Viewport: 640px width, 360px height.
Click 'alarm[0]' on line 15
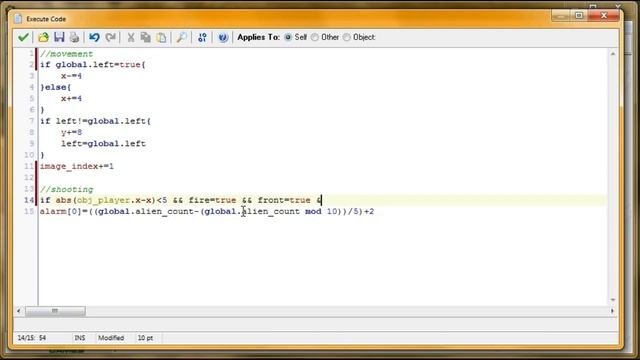coord(61,211)
